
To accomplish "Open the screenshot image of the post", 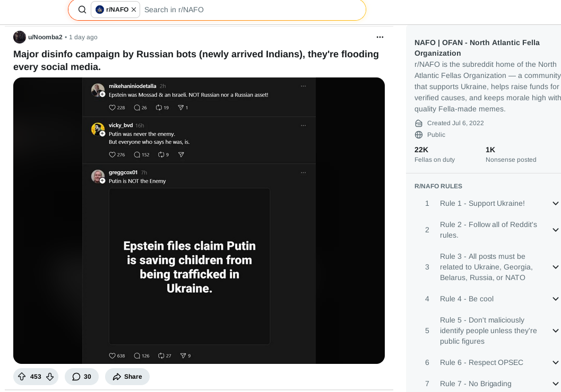I will pyautogui.click(x=199, y=220).
